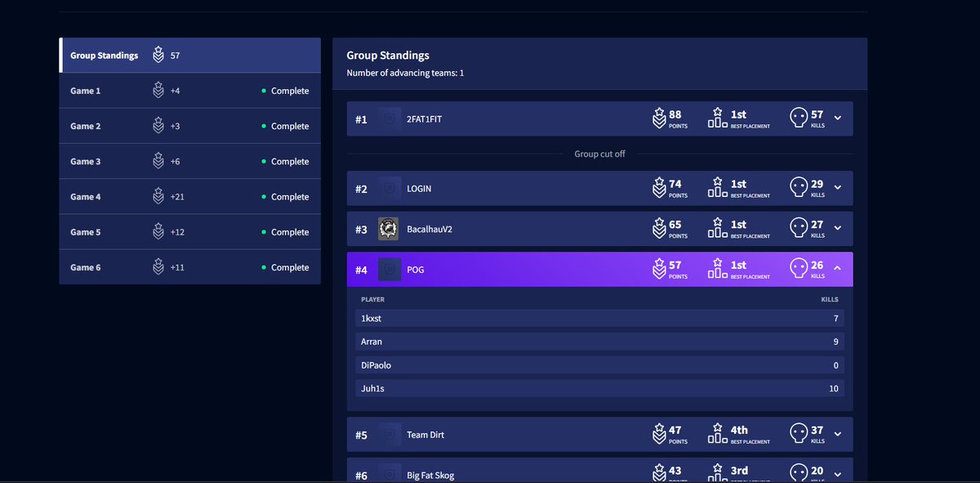Image resolution: width=980 pixels, height=483 pixels.
Task: Click the points badge icon beside Group Standings
Action: pos(158,56)
